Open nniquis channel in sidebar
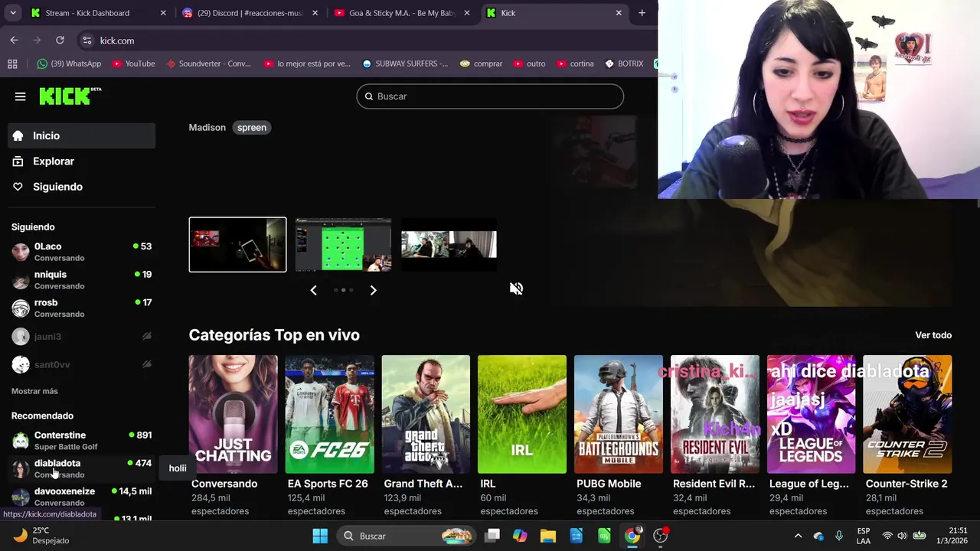This screenshot has height=551, width=980. point(82,280)
